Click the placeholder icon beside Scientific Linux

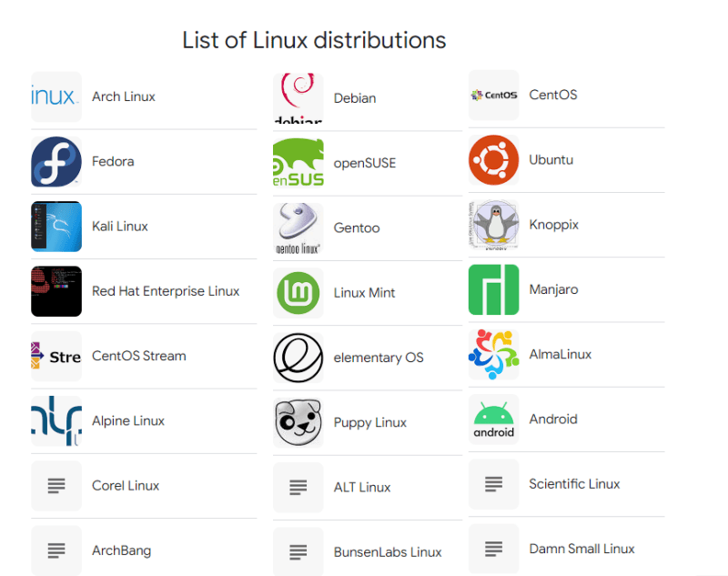pos(493,484)
